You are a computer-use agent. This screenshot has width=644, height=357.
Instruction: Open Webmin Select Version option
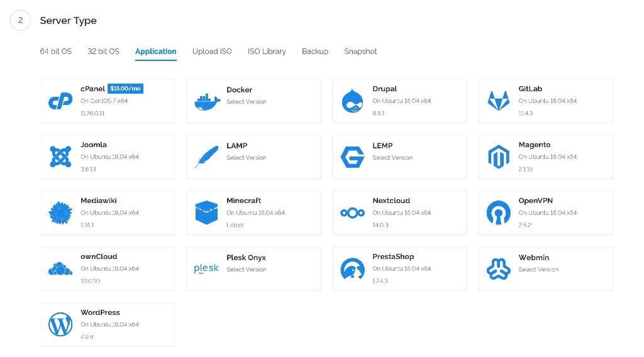point(538,270)
